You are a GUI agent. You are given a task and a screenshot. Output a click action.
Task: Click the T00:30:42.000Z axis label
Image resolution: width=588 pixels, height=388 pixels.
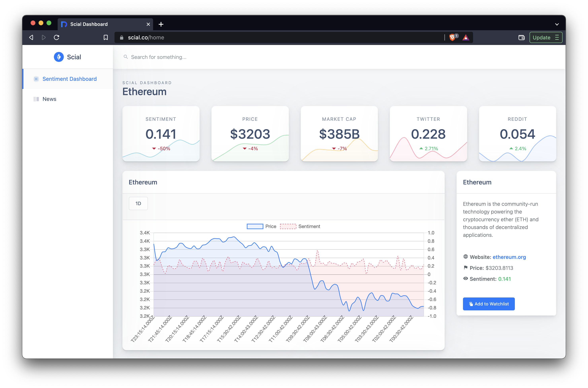(401, 329)
